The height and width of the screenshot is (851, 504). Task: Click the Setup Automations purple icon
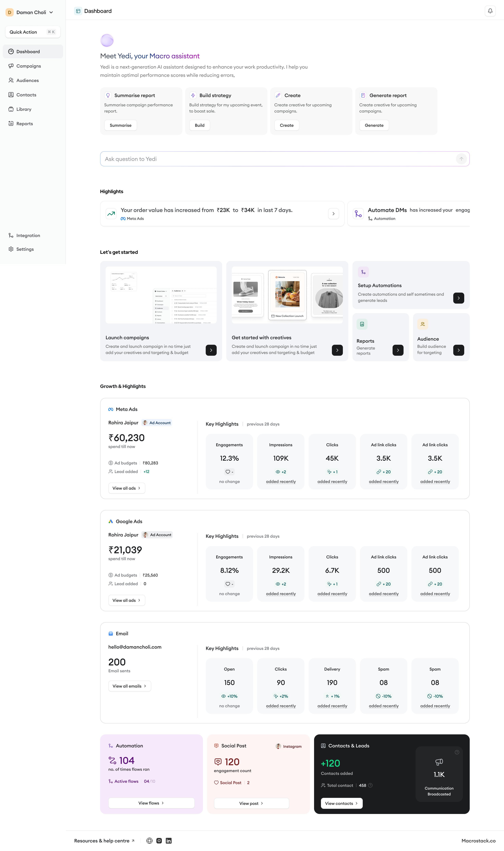(363, 272)
